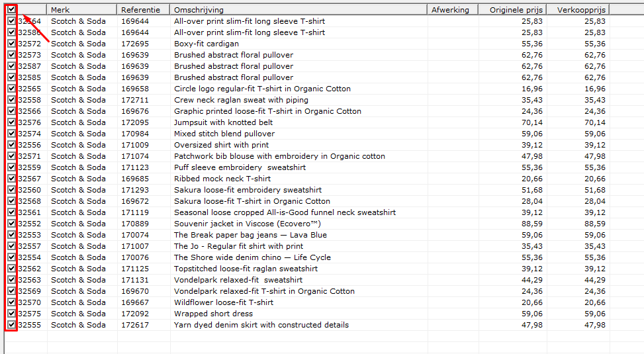Click Scotch & Soda in row 32561
644x354 pixels.
[78, 212]
